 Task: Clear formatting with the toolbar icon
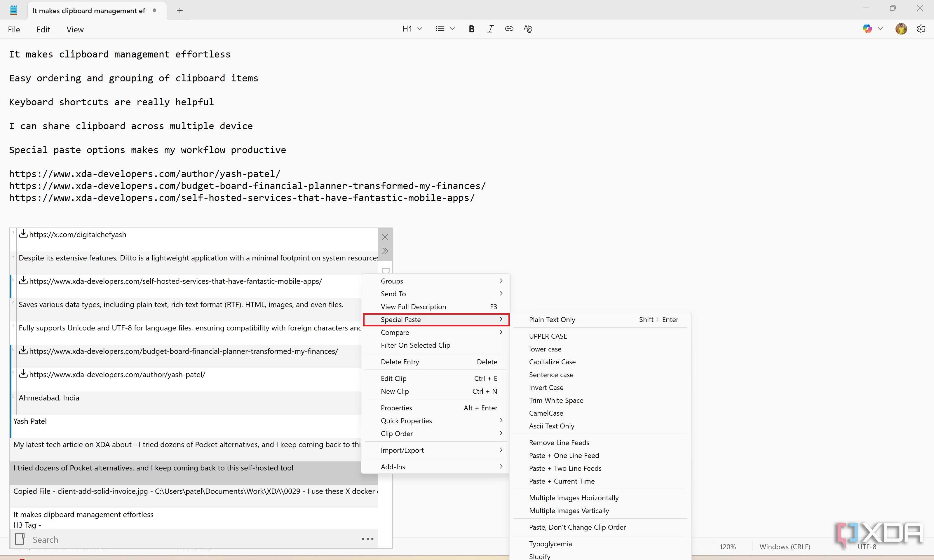(x=528, y=29)
